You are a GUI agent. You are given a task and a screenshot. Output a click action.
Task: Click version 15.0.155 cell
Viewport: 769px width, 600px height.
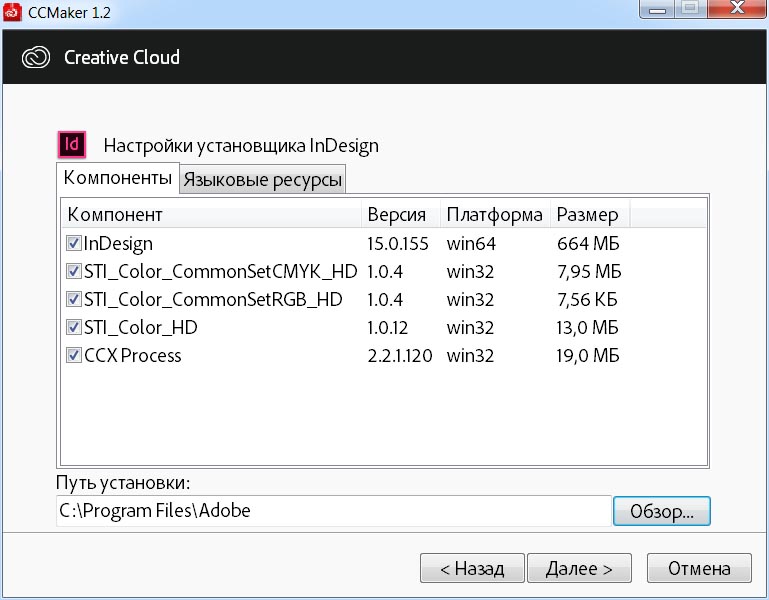click(398, 243)
